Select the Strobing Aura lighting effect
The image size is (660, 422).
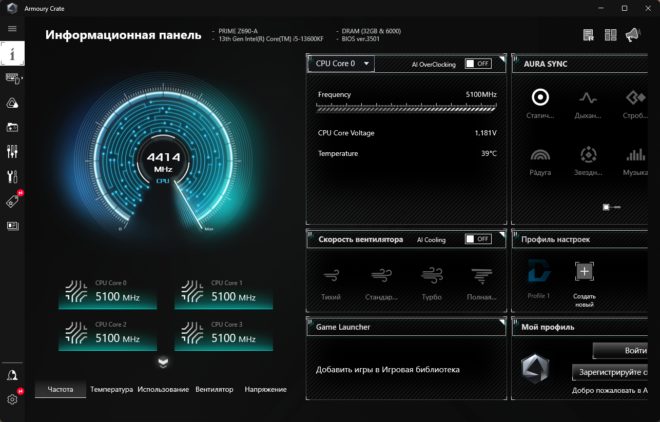636,103
